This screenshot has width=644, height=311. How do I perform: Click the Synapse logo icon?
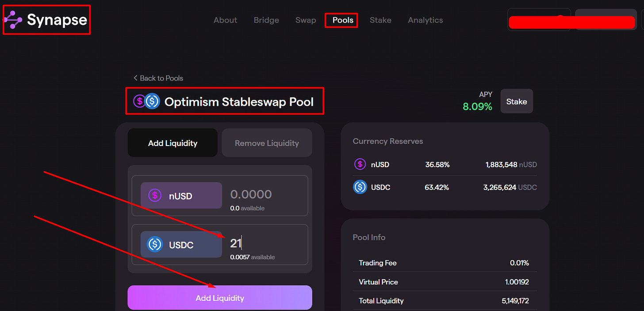(12, 19)
